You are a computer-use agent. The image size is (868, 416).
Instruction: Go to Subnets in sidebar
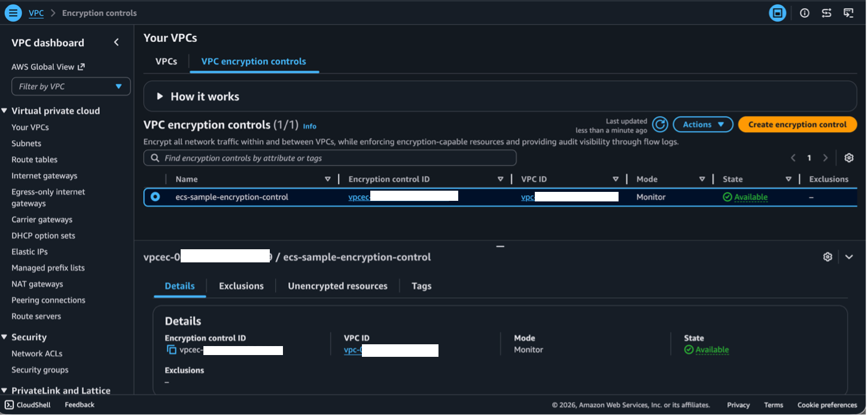26,143
